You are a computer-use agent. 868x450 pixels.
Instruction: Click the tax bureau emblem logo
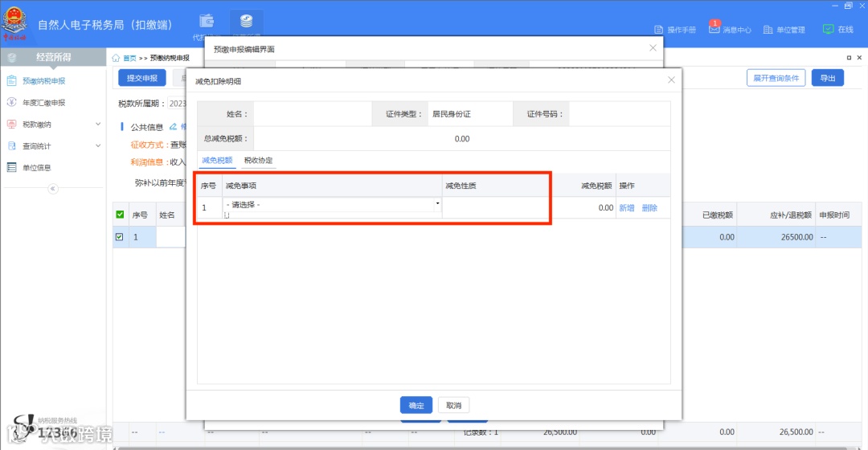tap(14, 23)
